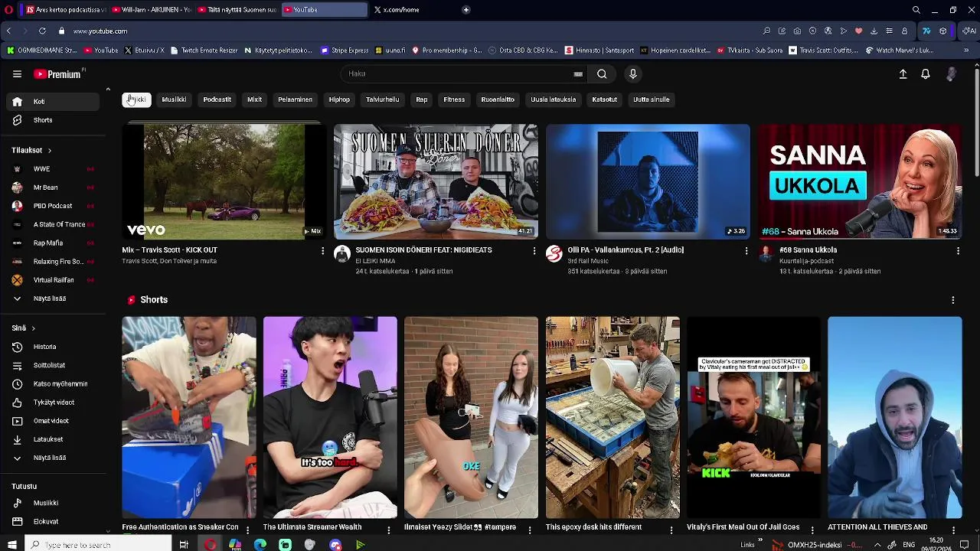Expand Näytä lisää under the Sinä section
This screenshot has height=551, width=980.
pos(53,458)
